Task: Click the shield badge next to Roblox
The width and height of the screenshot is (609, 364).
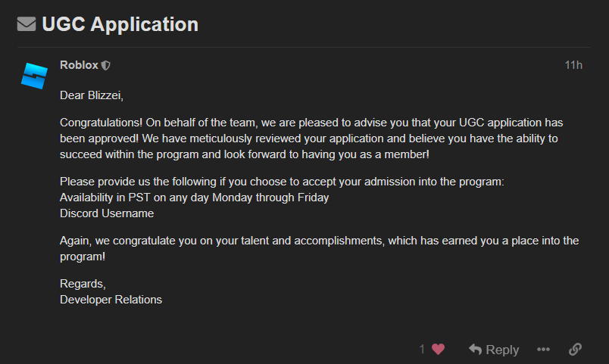Action: [106, 66]
